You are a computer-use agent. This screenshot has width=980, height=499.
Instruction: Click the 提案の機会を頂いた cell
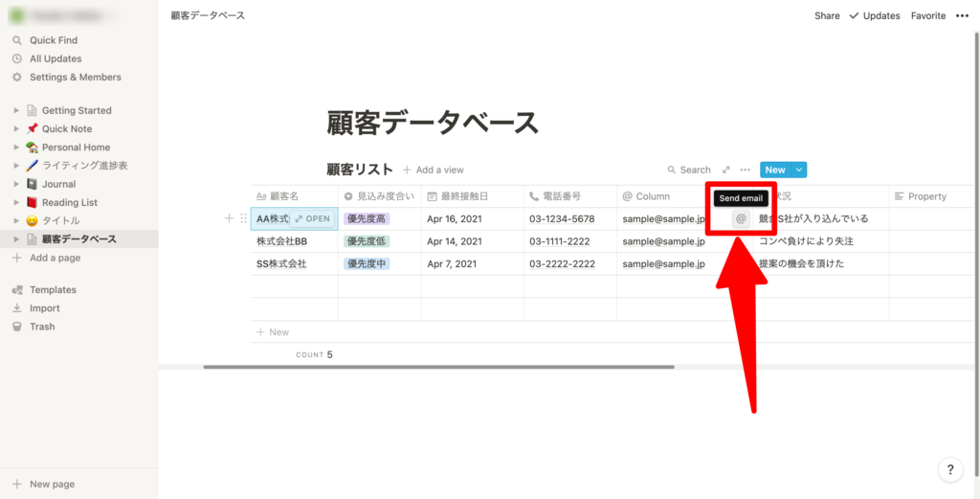pos(821,264)
